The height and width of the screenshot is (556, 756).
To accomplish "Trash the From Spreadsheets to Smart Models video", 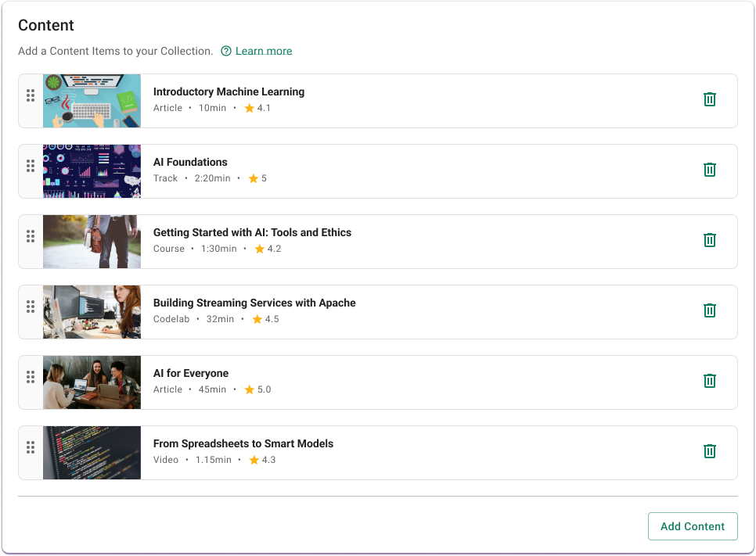I will [709, 451].
